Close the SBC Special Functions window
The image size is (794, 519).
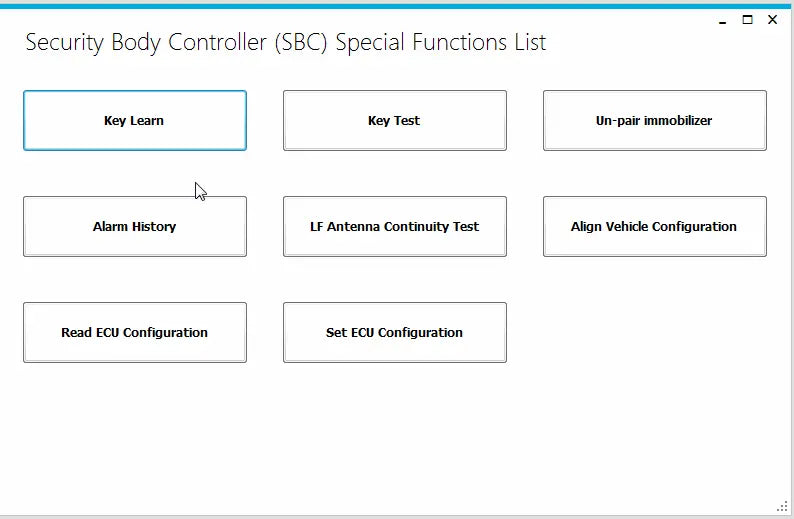[x=772, y=19]
